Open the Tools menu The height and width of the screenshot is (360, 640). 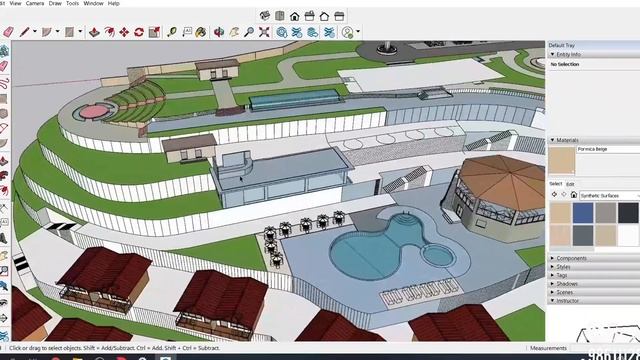[72, 3]
